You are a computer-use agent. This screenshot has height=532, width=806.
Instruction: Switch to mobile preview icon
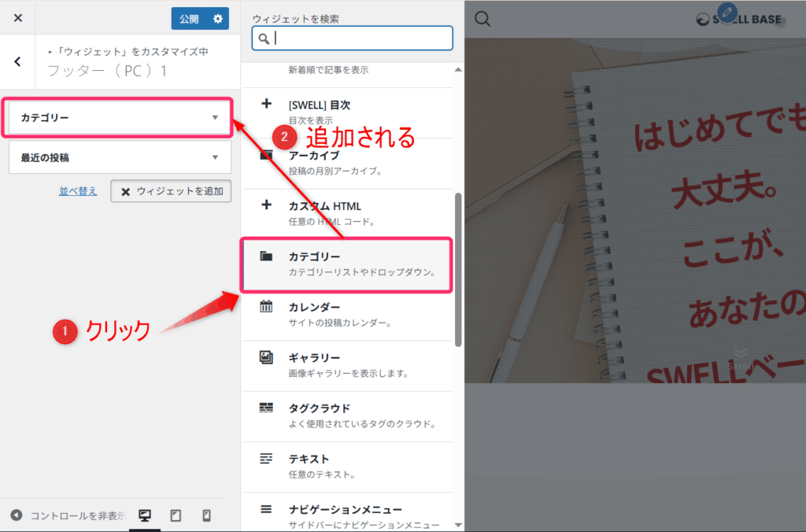click(x=207, y=515)
